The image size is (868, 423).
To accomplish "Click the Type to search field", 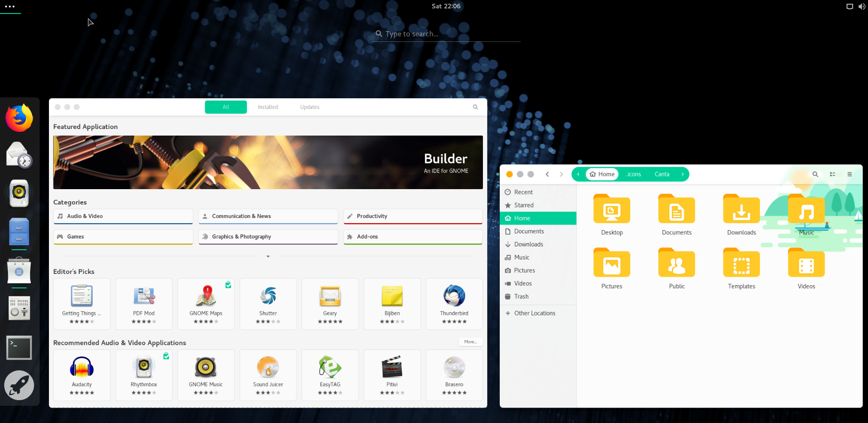I will [x=446, y=34].
